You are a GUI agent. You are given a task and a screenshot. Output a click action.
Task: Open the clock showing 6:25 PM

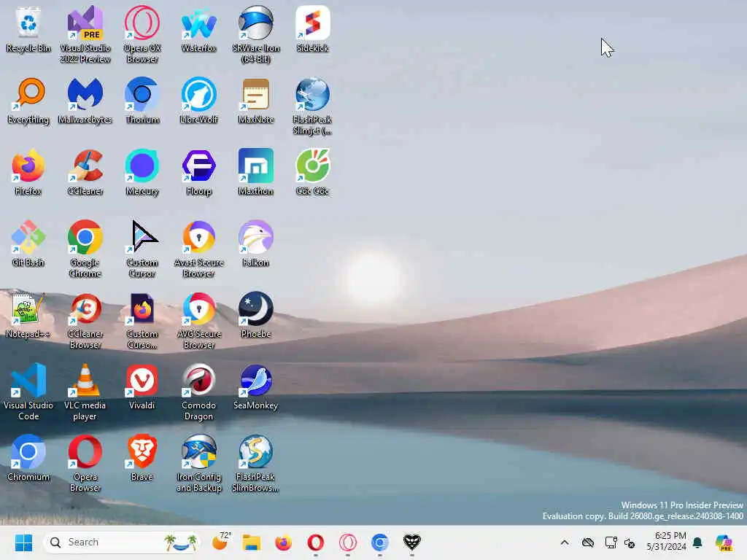(x=666, y=542)
